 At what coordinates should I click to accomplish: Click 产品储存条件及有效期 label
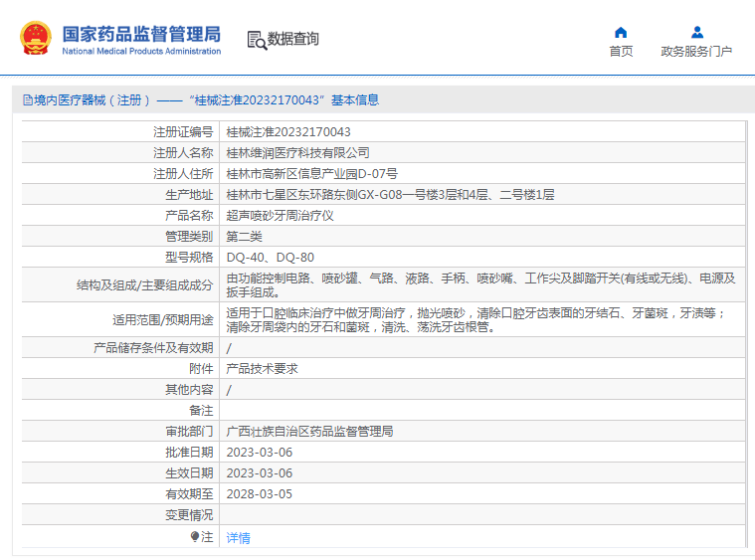tap(153, 348)
